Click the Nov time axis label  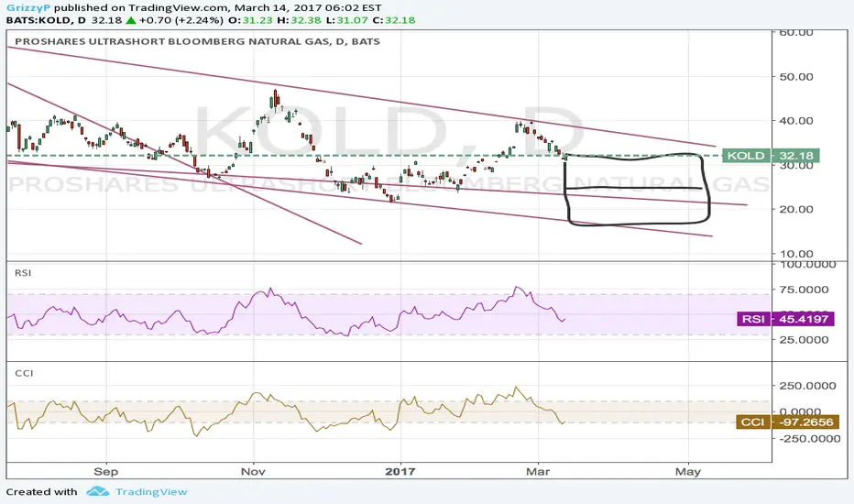click(x=253, y=471)
